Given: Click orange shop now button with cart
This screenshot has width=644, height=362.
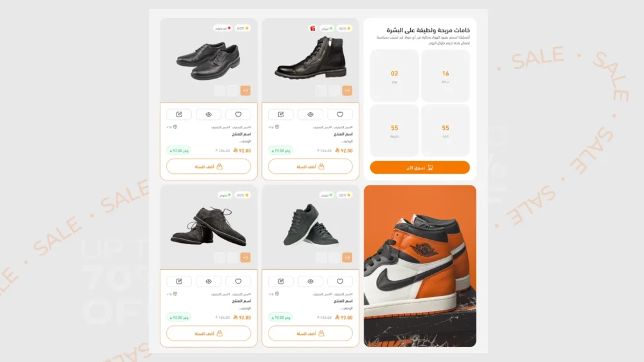Looking at the screenshot, I should point(420,167).
